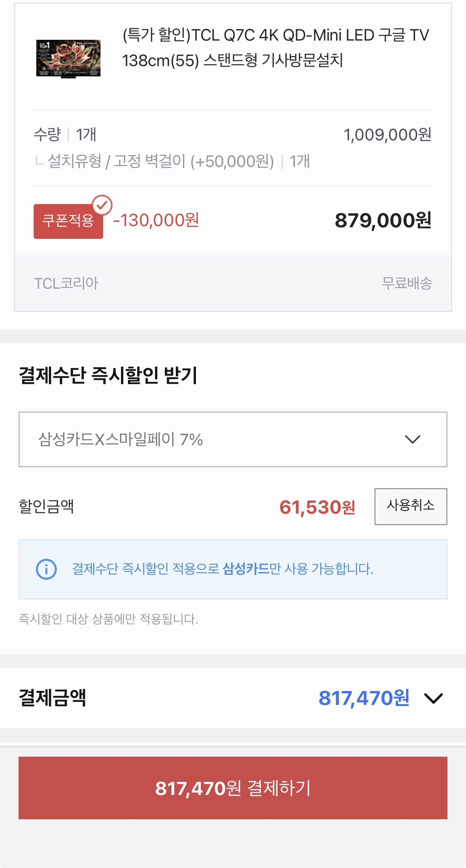Image resolution: width=466 pixels, height=868 pixels.
Task: Click the payment method dropdown chevron arrow
Action: pyautogui.click(x=412, y=439)
